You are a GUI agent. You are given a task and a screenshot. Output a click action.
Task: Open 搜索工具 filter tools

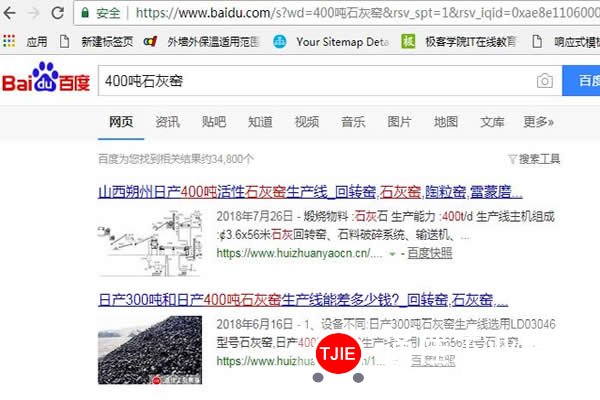pyautogui.click(x=535, y=159)
